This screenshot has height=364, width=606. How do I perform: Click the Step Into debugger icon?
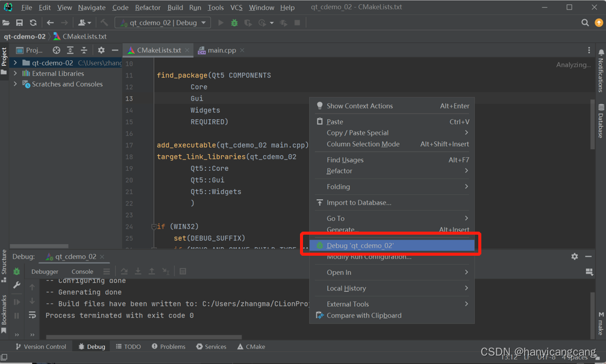pos(139,272)
